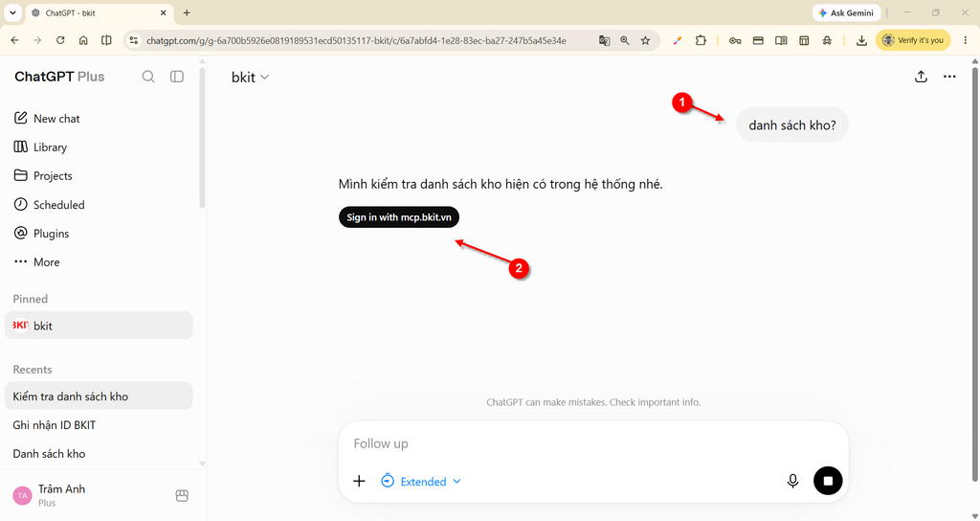This screenshot has height=521, width=980.
Task: Open browser downloads
Action: 861,40
